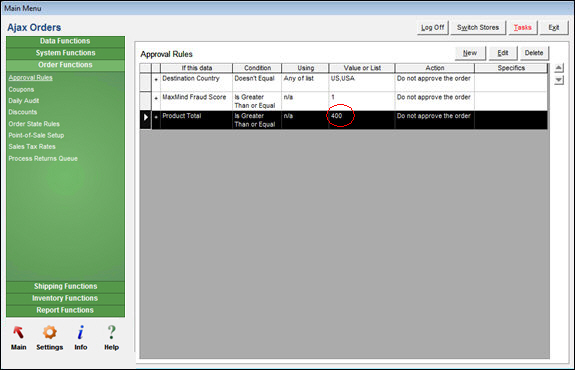
Task: Expand the Shipping Functions section
Action: point(65,286)
